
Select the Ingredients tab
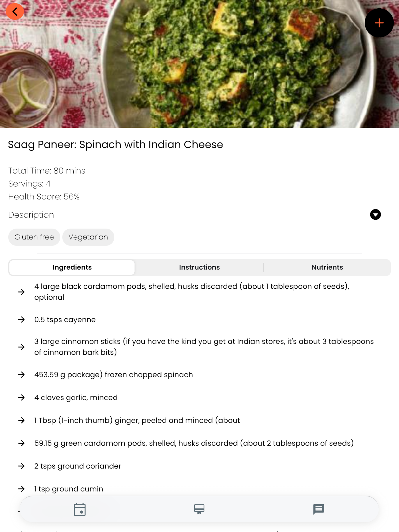pyautogui.click(x=72, y=267)
